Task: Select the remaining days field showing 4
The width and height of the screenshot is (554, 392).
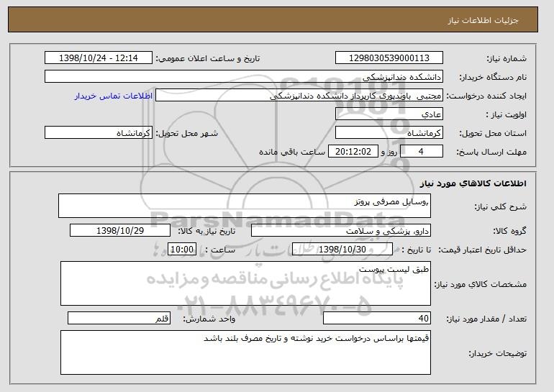Action: click(421, 152)
